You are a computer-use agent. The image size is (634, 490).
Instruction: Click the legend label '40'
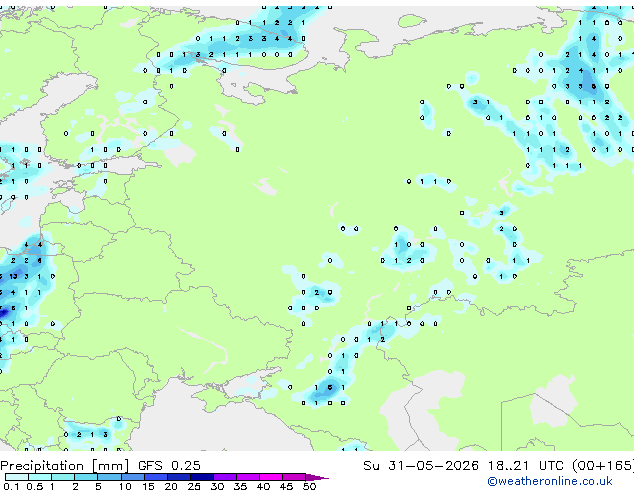(x=264, y=486)
